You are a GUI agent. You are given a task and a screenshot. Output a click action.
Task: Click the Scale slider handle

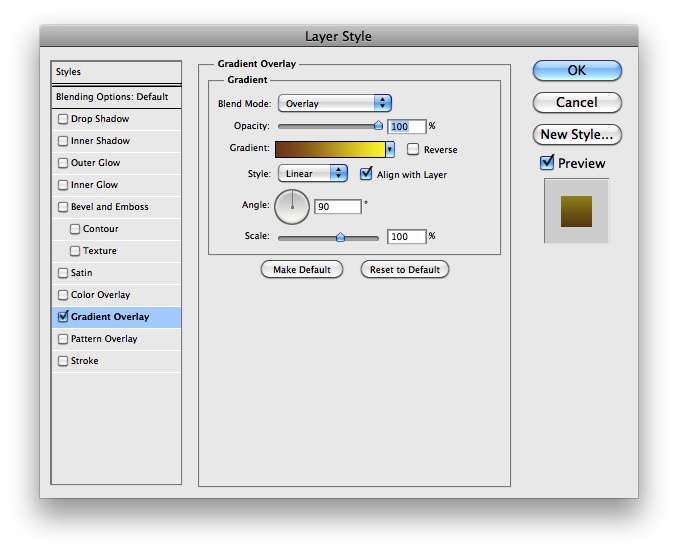340,237
